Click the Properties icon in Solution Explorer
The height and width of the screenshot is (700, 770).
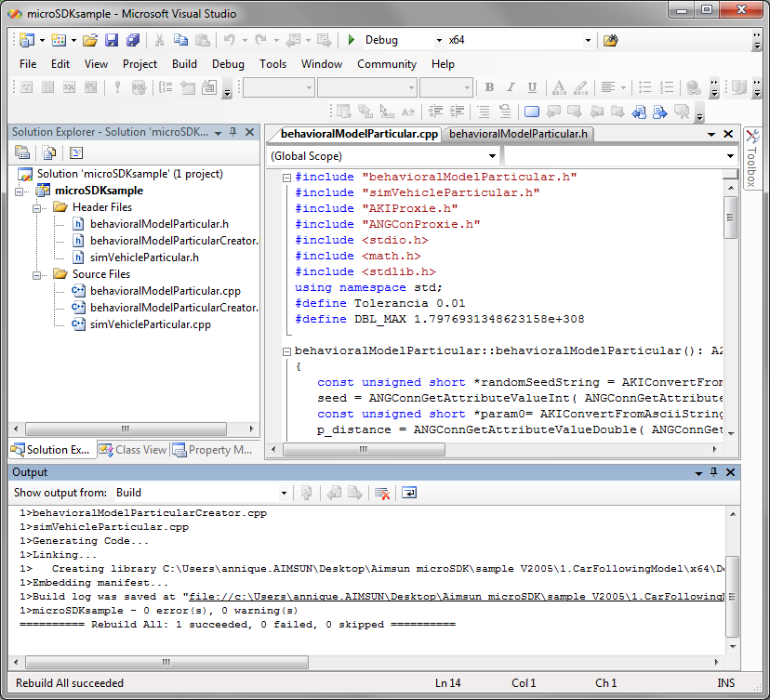(22, 152)
